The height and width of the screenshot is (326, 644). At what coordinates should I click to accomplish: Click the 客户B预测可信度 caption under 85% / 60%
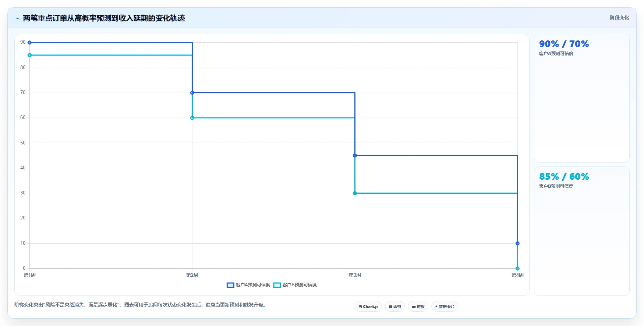(556, 186)
